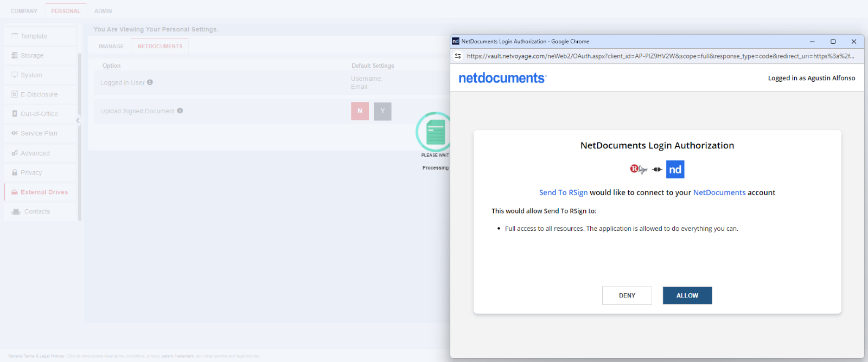Open General Terms & Legal Notices footer link
This screenshot has width=868, height=362.
click(36, 356)
